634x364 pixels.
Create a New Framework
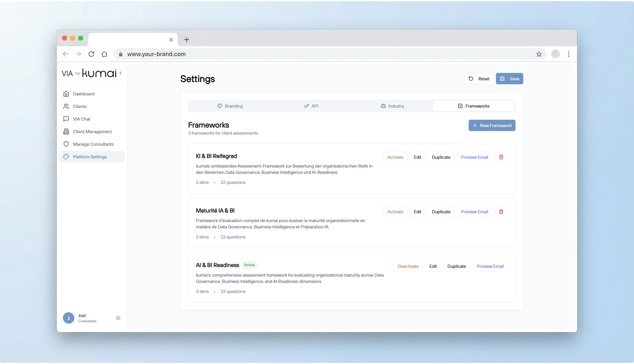point(492,125)
